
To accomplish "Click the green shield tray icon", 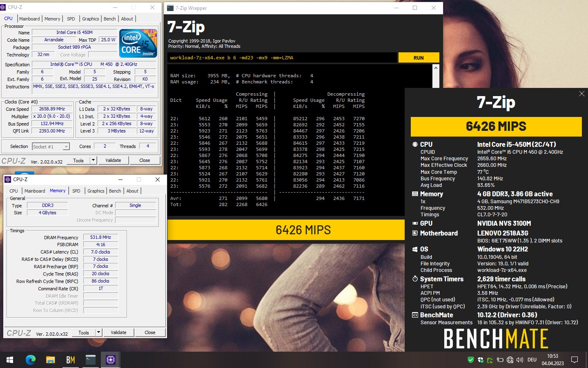I will coord(470,360).
